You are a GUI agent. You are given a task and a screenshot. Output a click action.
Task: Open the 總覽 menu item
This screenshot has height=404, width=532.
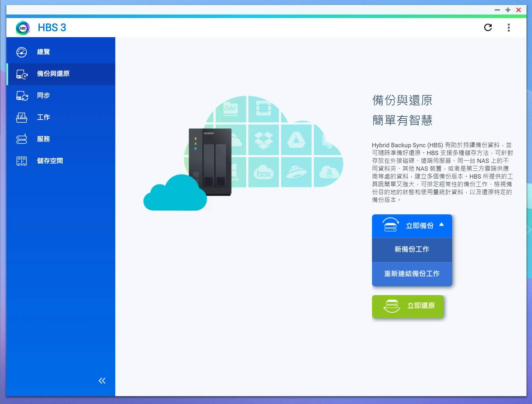pos(61,52)
